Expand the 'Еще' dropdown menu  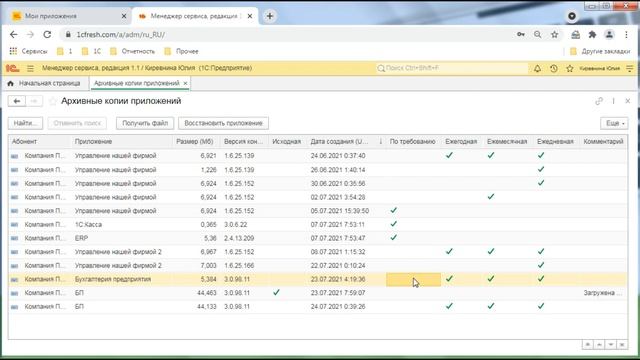(614, 123)
